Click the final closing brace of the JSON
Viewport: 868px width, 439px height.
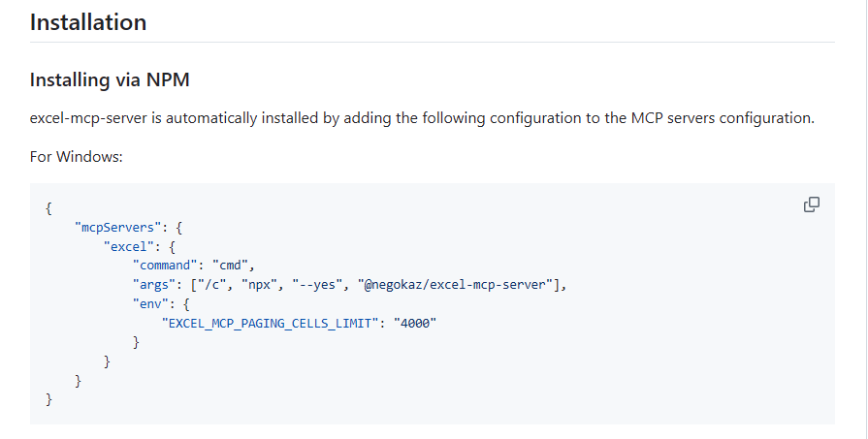pyautogui.click(x=48, y=399)
